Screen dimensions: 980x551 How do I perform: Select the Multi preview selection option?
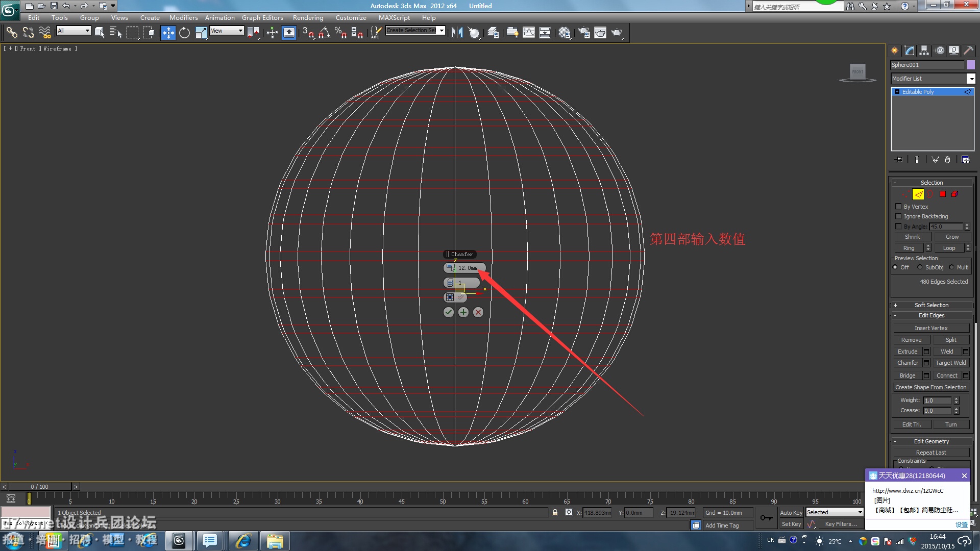click(951, 267)
